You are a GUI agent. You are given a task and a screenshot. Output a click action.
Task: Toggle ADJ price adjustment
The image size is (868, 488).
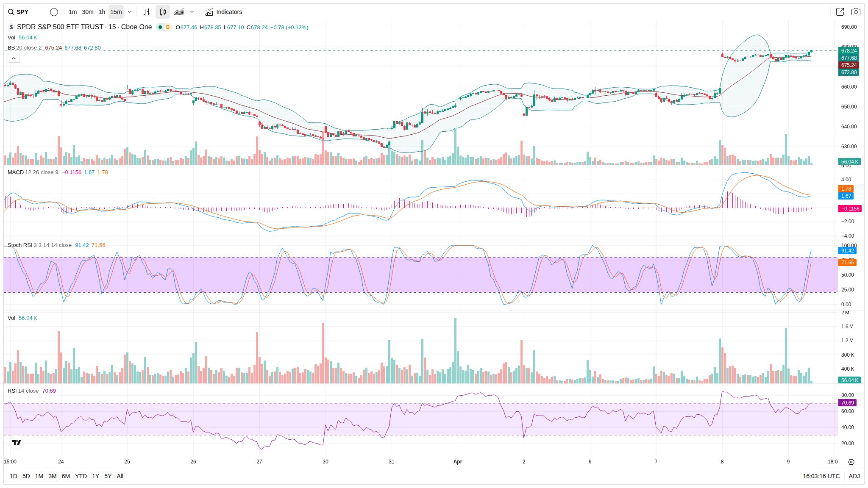pos(854,476)
